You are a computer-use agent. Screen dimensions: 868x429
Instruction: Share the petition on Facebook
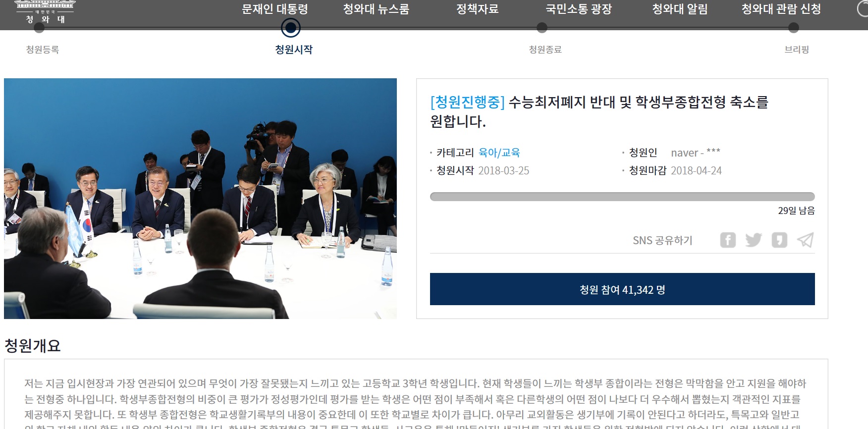(728, 240)
